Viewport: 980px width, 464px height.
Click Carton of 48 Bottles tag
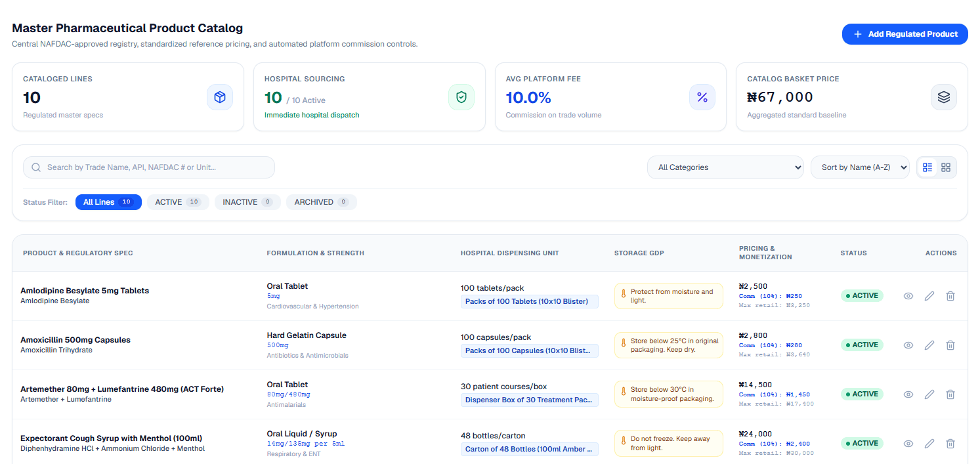[530, 450]
